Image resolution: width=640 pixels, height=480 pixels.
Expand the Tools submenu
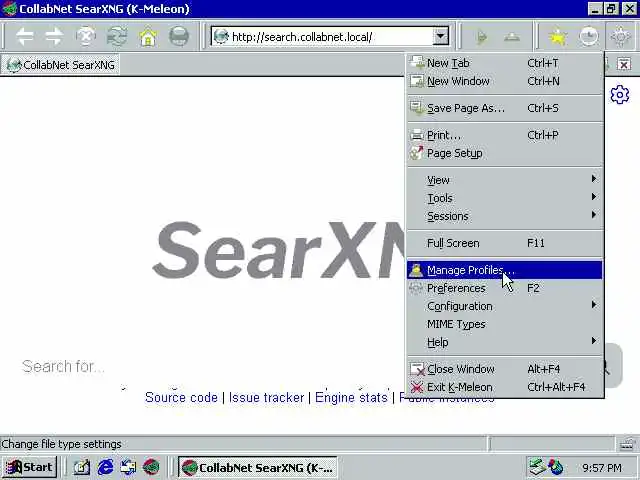[505, 198]
